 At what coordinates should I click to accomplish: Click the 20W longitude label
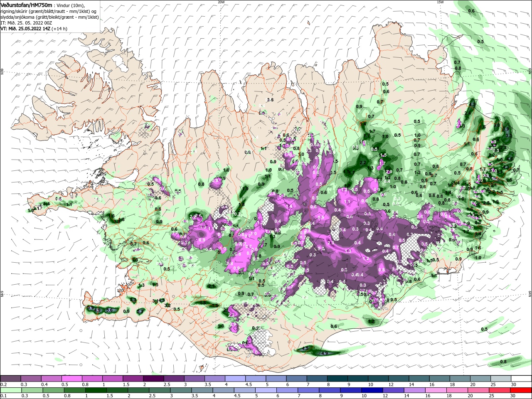(221, 2)
